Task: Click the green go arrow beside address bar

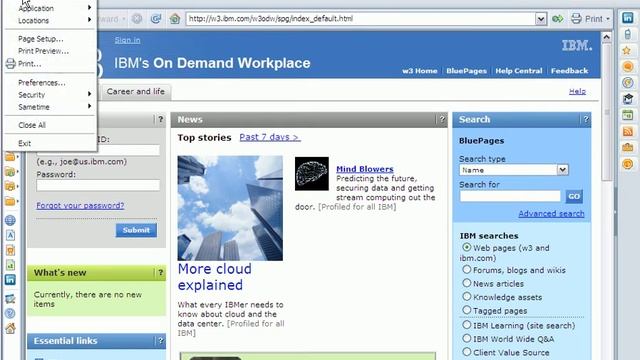Action: click(558, 19)
